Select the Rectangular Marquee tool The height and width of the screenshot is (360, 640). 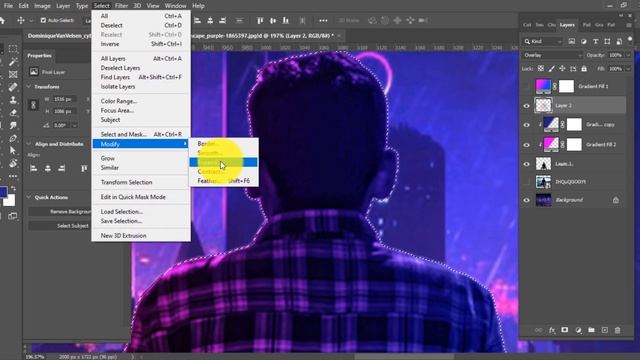(13, 49)
